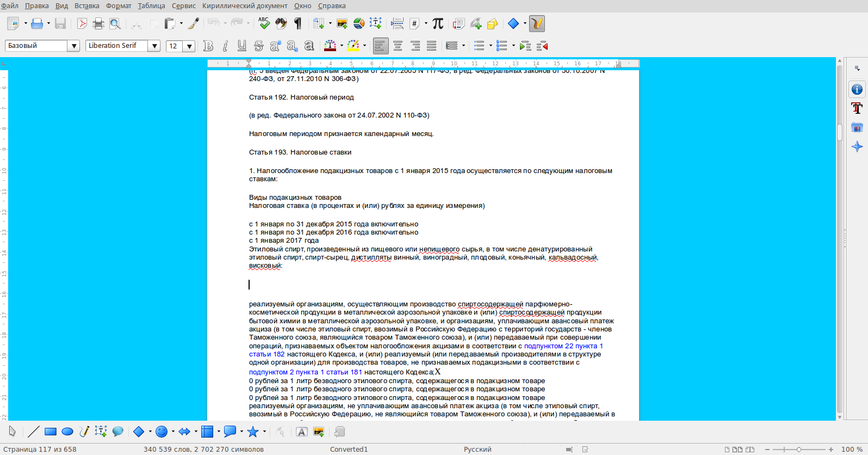The height and width of the screenshot is (455, 868).
Task: Insert a text box from the top toolbar
Action: tap(375, 23)
